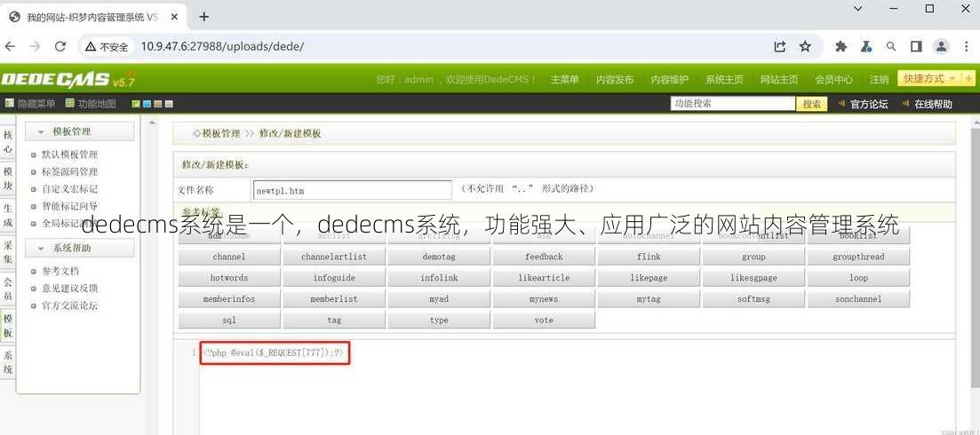Screen dimensions: 980x435
Task: Click the browser back arrow
Action: 10,46
